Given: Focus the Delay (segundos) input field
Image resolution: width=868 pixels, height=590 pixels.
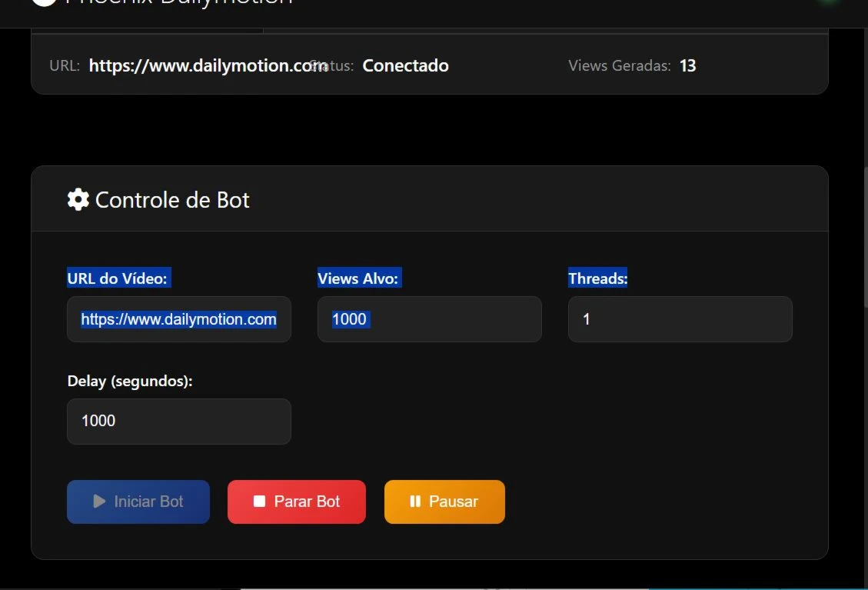Looking at the screenshot, I should (179, 421).
